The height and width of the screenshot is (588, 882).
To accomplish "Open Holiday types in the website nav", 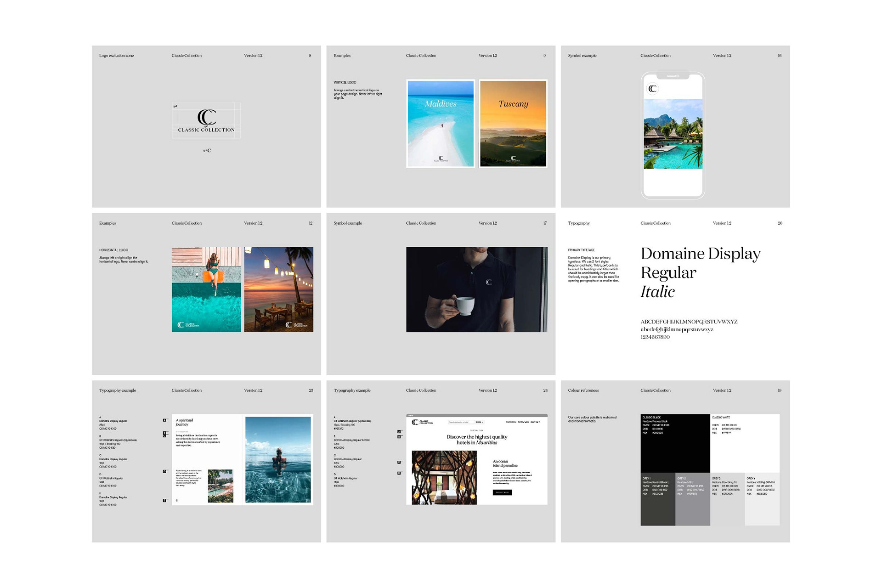I will click(x=523, y=422).
